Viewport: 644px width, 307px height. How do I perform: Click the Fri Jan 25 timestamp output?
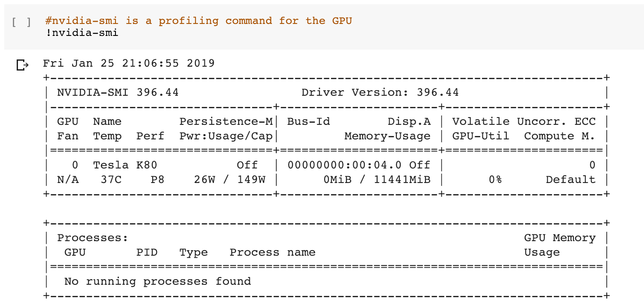pyautogui.click(x=129, y=63)
